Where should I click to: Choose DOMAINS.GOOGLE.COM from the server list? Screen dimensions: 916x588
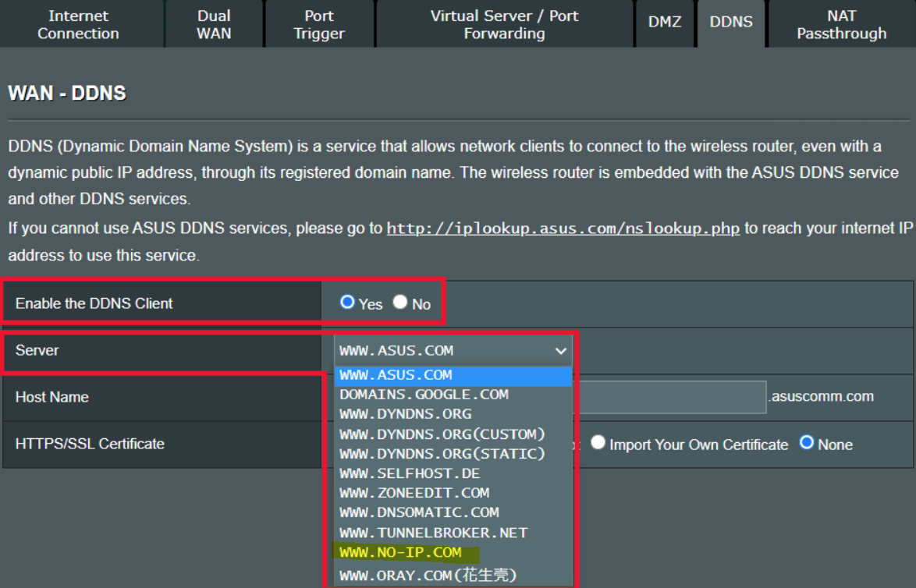pos(453,395)
